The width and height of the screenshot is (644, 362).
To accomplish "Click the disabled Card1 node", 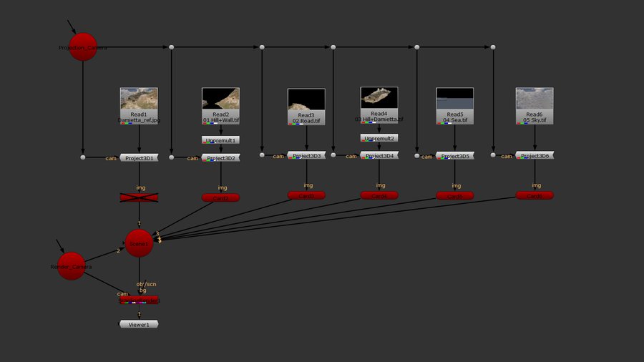I will 139,197.
